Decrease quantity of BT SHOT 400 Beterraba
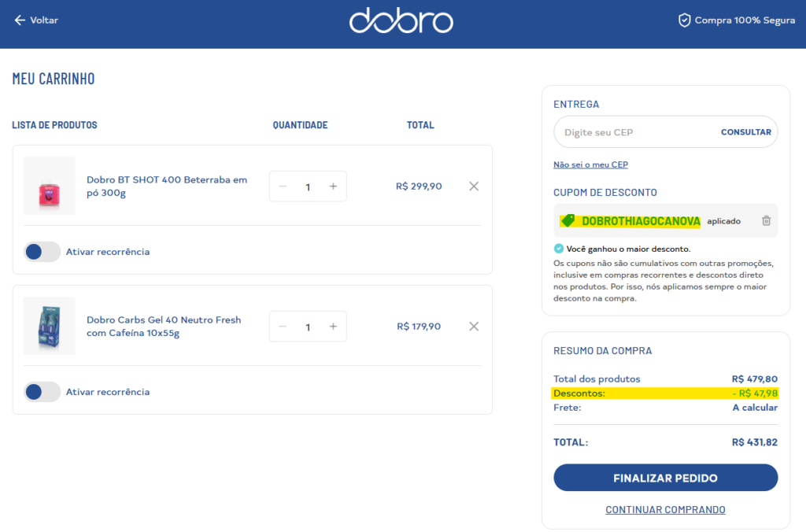 [x=283, y=186]
